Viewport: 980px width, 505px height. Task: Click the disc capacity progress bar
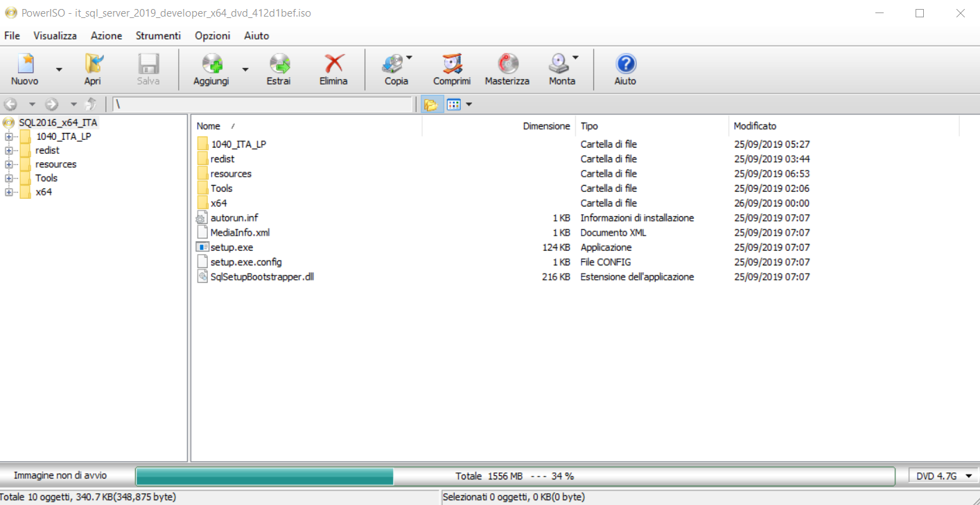tap(515, 476)
